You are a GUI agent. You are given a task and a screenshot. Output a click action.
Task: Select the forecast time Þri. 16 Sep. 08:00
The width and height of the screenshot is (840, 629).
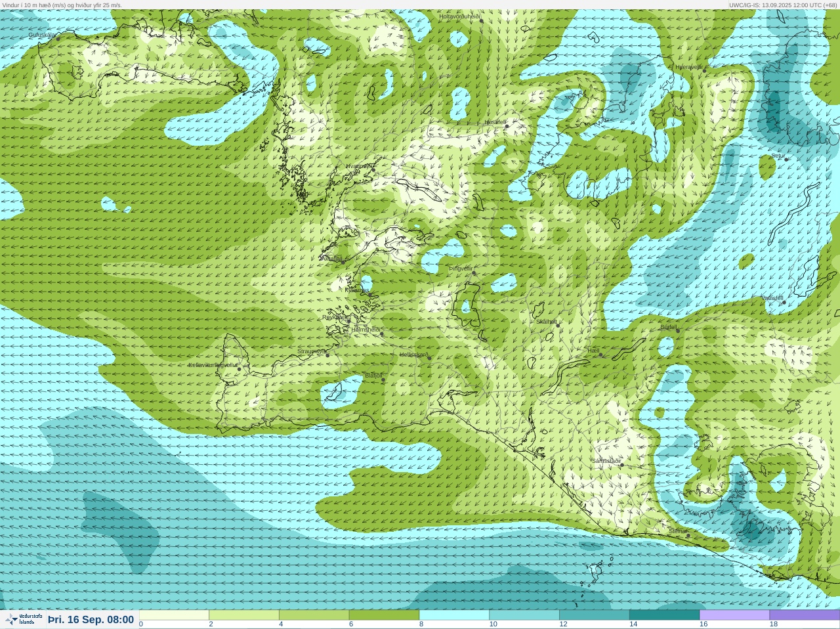click(x=91, y=620)
